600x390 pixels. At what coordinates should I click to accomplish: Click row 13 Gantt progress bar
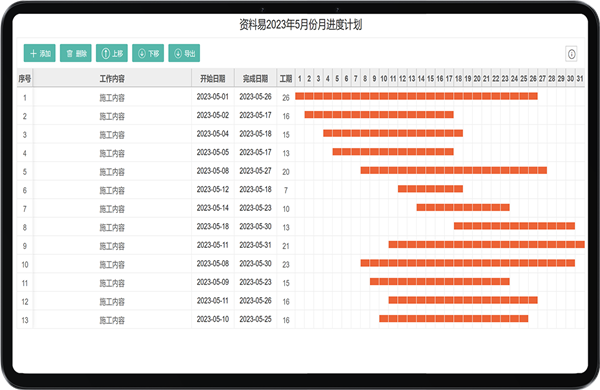(x=454, y=318)
